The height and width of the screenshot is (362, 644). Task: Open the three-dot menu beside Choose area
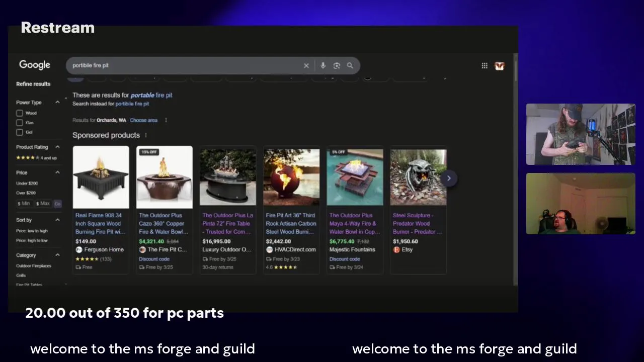pos(166,120)
